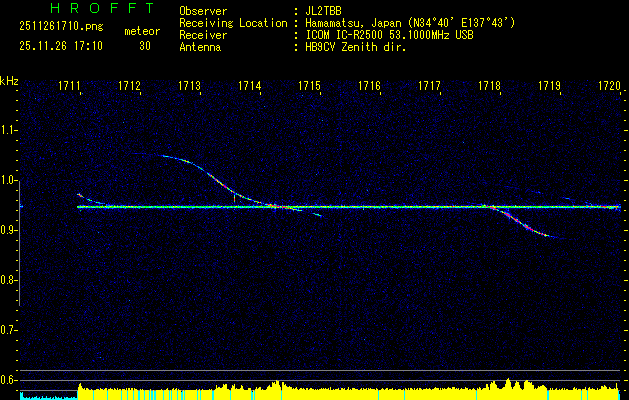Click the 1711 time marker
Viewport: 629px width, 400px height.
70,87
